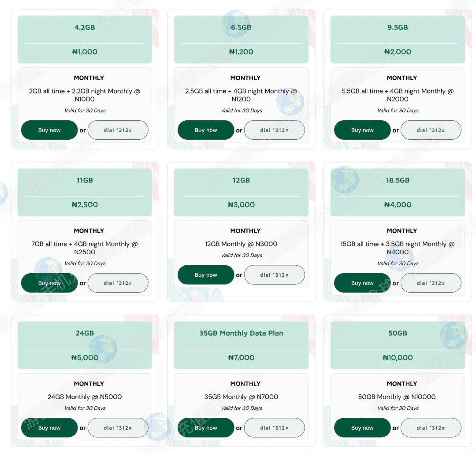Purchase the 11GB plan with Buy now
Viewport: 476px width, 453px height.
tap(49, 283)
